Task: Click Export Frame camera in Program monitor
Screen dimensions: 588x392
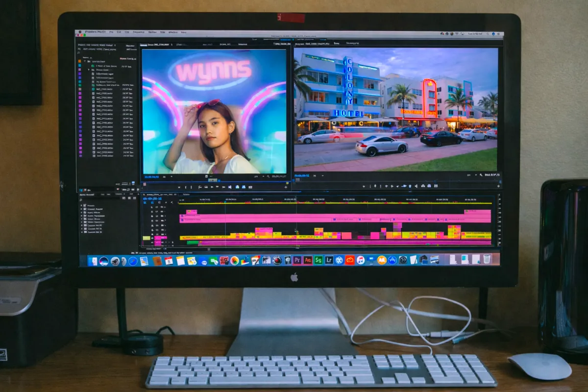Action: point(436,186)
